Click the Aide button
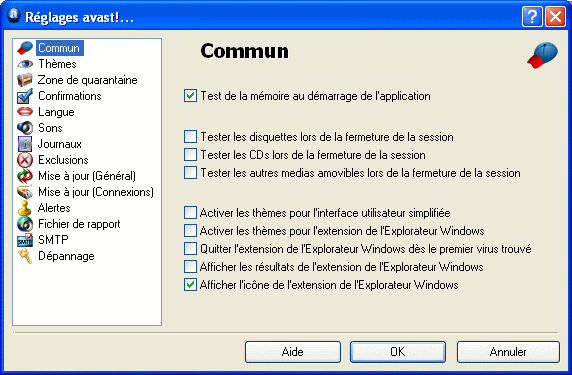 (x=293, y=352)
